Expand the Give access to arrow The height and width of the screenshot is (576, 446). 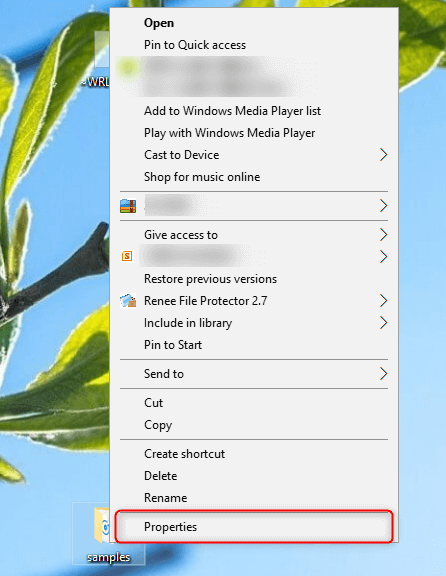click(x=383, y=234)
